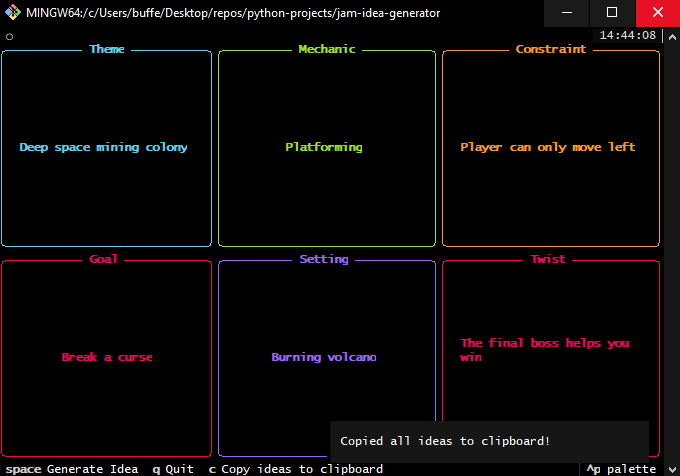The width and height of the screenshot is (680, 476).
Task: Select the Constraint panel title
Action: 551,49
